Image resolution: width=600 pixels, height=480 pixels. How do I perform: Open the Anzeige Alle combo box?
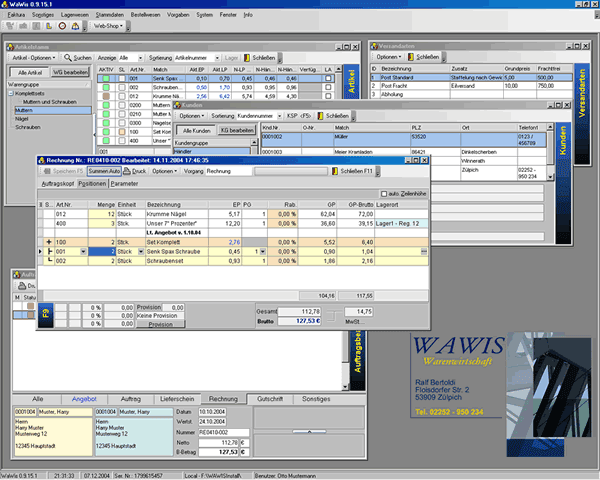coord(140,58)
